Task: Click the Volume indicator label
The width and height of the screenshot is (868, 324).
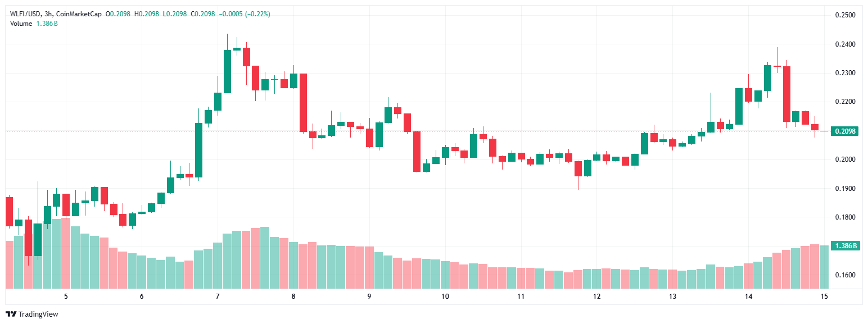Action: (21, 23)
